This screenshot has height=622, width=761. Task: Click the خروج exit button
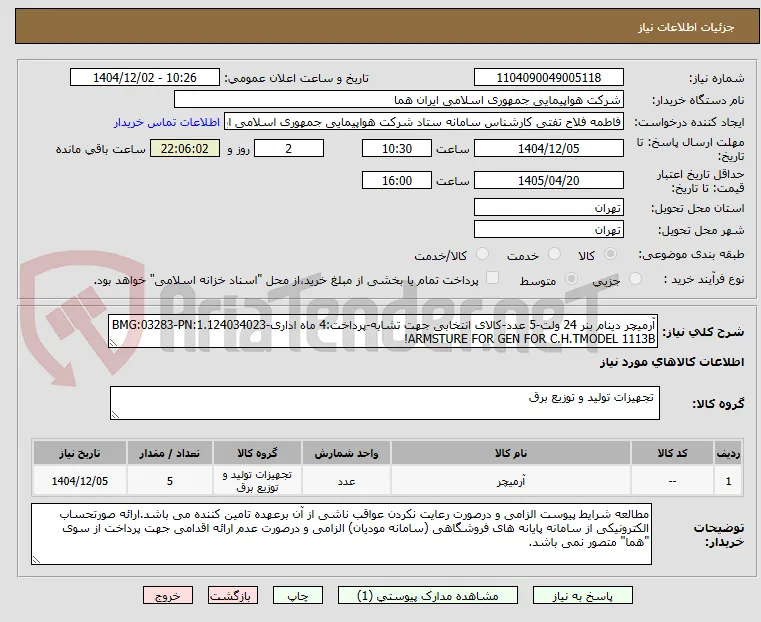pos(168,596)
